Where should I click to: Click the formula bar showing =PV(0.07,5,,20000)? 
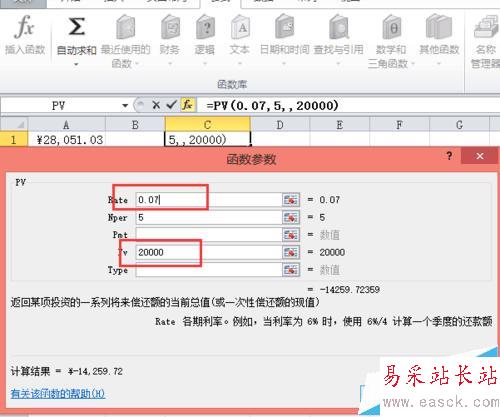coord(348,106)
